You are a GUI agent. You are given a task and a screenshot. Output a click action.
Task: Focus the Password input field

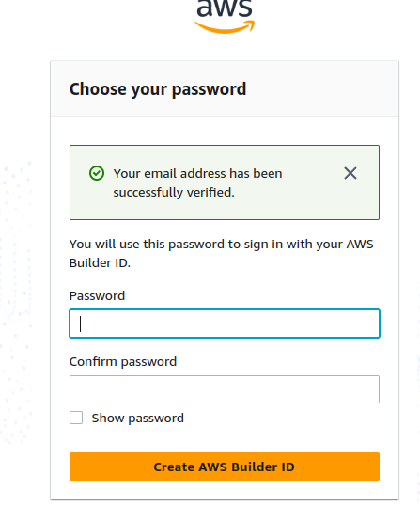[225, 324]
